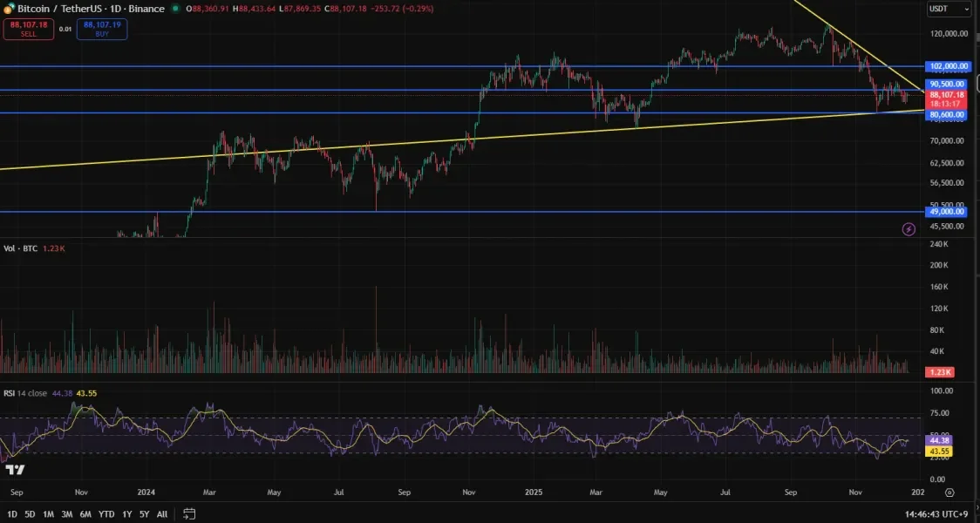This screenshot has height=523, width=980.
Task: Open the USDT currency dropdown
Action: point(949,10)
